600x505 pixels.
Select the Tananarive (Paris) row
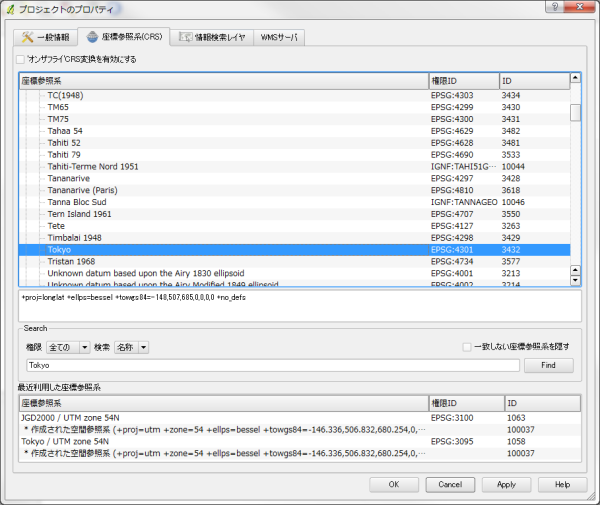click(x=295, y=190)
